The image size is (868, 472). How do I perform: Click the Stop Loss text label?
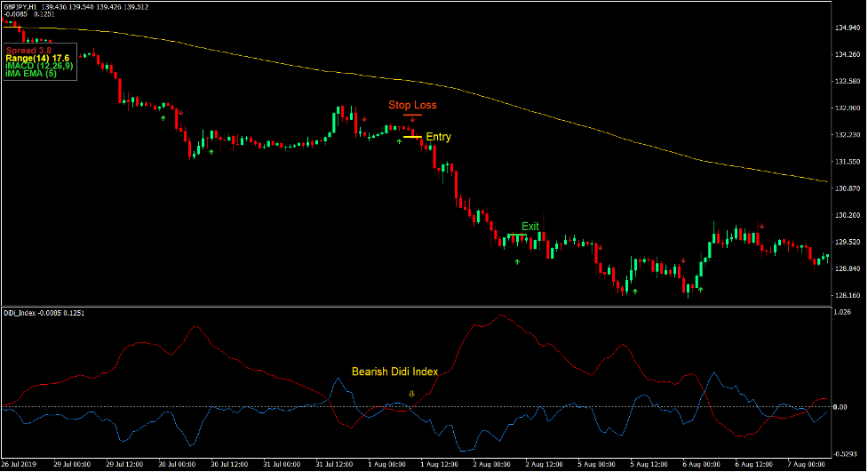pyautogui.click(x=412, y=105)
